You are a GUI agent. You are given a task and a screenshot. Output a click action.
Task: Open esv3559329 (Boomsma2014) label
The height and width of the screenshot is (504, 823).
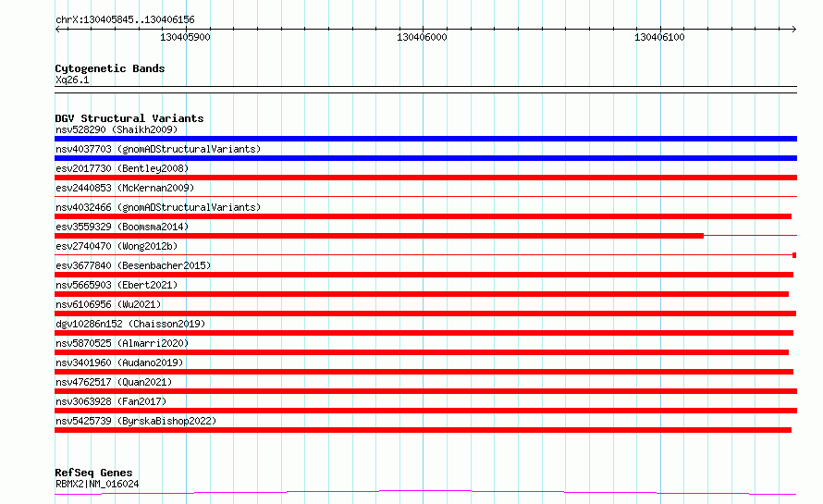122,227
